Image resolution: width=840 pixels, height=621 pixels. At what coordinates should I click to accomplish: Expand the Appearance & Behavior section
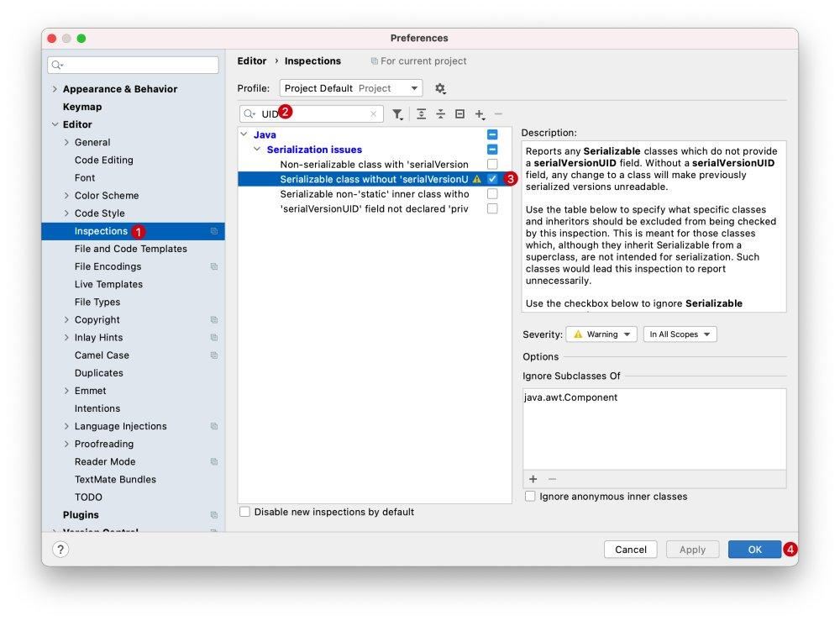click(55, 89)
